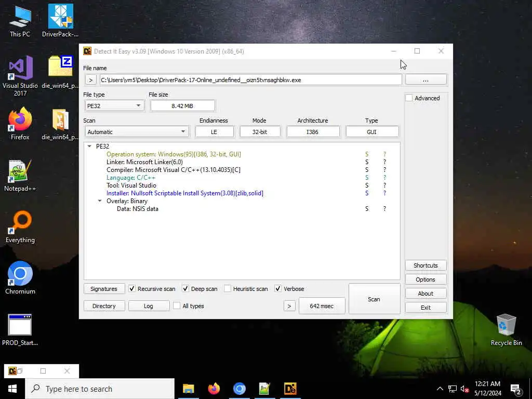This screenshot has width=532, height=399.
Task: Select Compiler: Microsoft Visual C/C++ row
Action: [x=174, y=170]
